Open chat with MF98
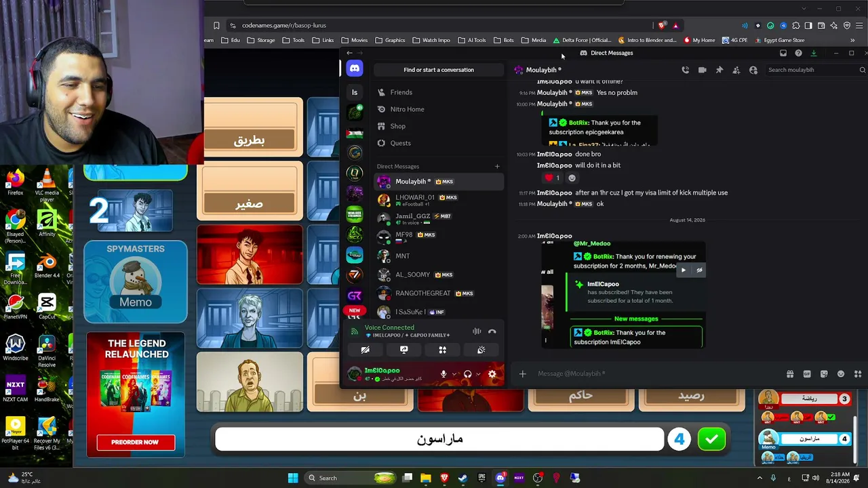This screenshot has width=868, height=488. (x=439, y=237)
